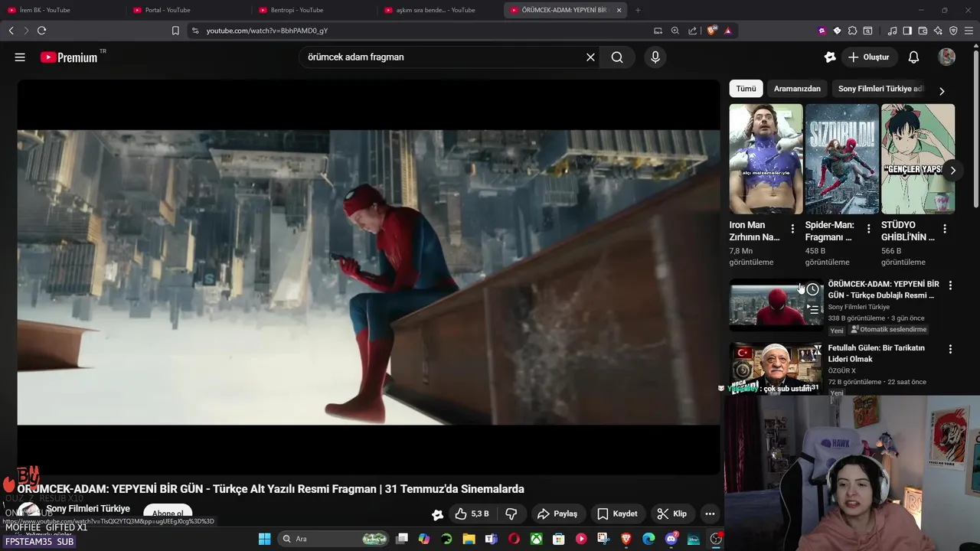Viewport: 980px width, 551px height.
Task: Play or pause the Spider-Man trailer video
Action: tap(368, 277)
